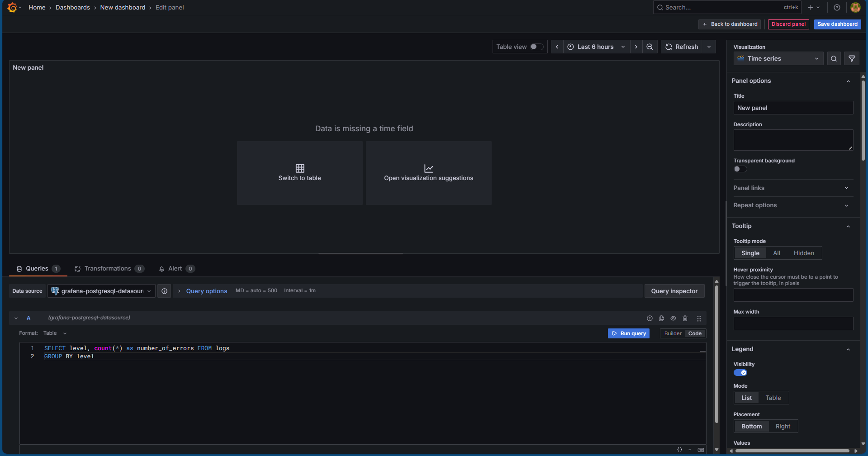The width and height of the screenshot is (868, 456).
Task: Expand Panel links section
Action: (x=793, y=188)
